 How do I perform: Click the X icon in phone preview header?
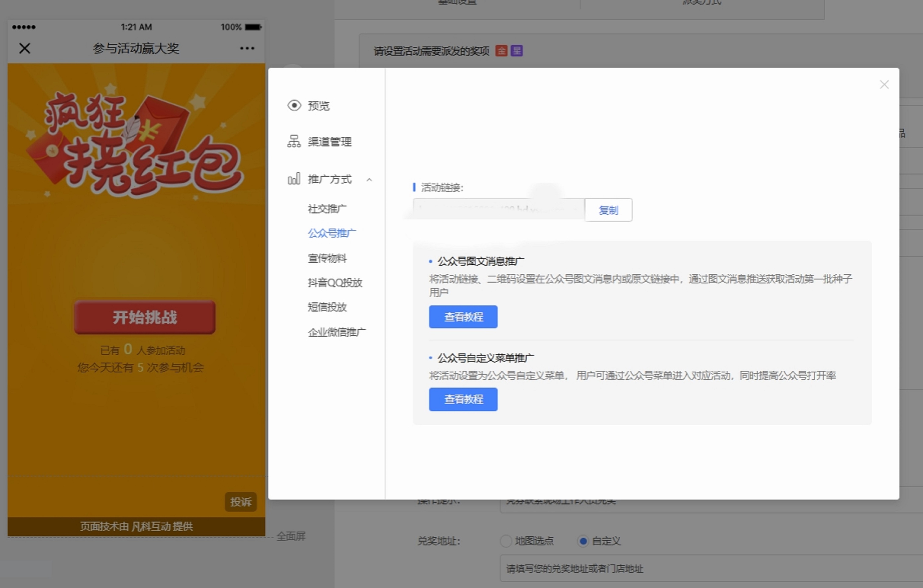tap(25, 48)
